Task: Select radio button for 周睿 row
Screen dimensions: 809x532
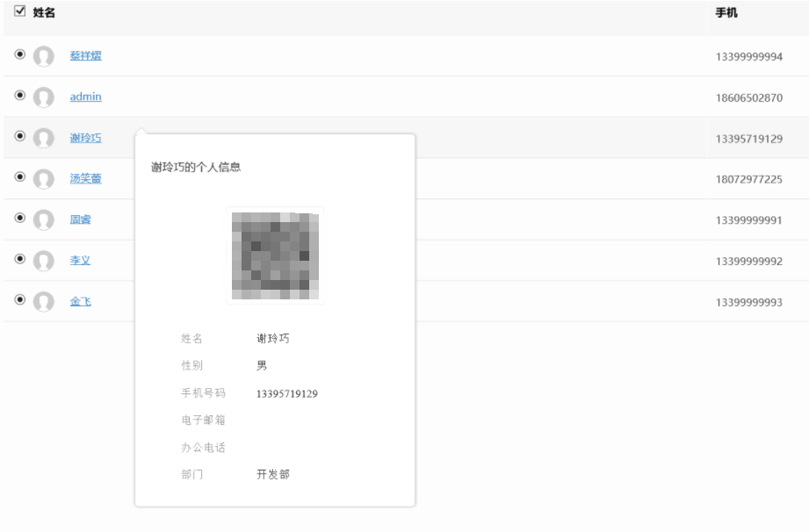Action: (19, 218)
